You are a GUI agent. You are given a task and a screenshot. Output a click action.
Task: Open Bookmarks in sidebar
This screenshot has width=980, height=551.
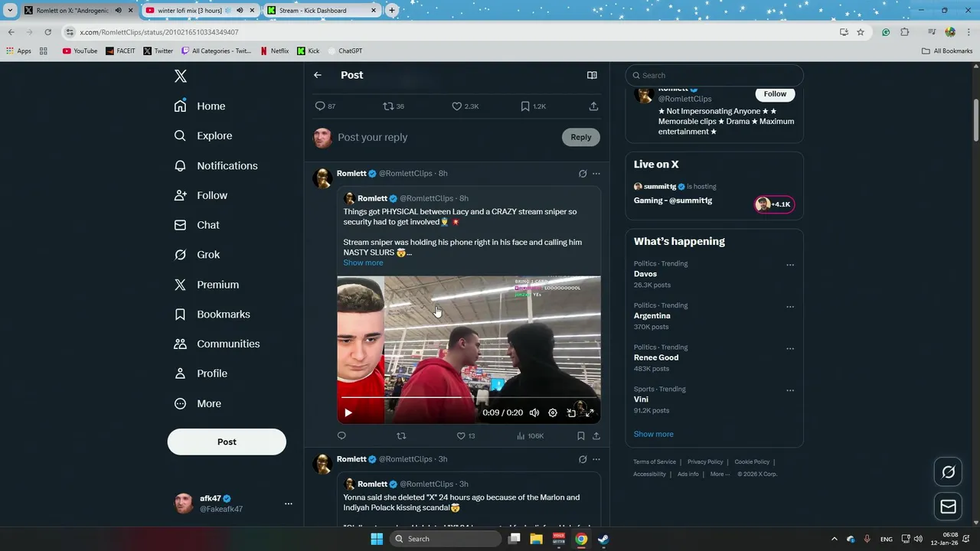pos(212,314)
